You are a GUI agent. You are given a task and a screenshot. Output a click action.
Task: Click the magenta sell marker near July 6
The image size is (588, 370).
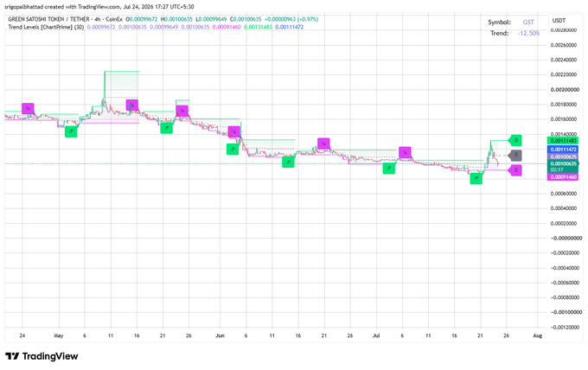click(405, 152)
